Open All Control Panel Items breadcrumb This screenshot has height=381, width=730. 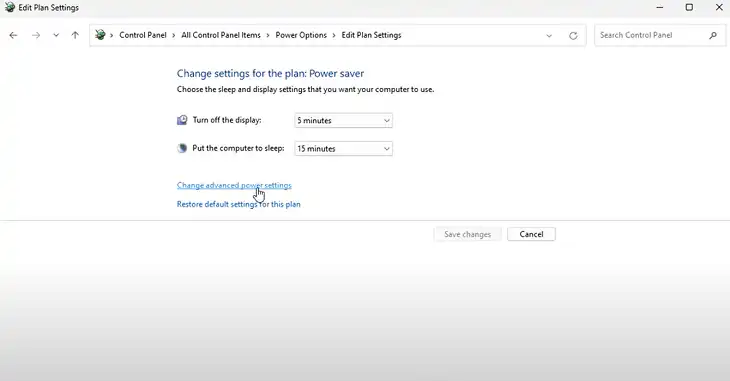pyautogui.click(x=221, y=35)
